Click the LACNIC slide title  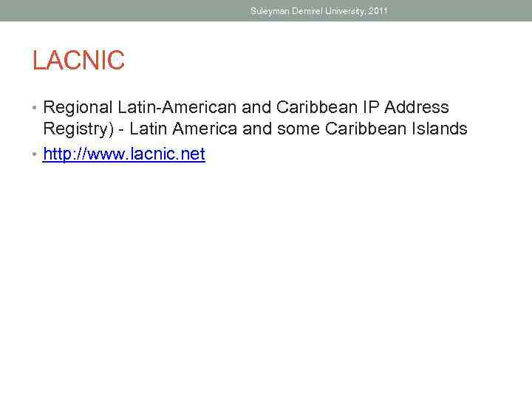pyautogui.click(x=78, y=60)
